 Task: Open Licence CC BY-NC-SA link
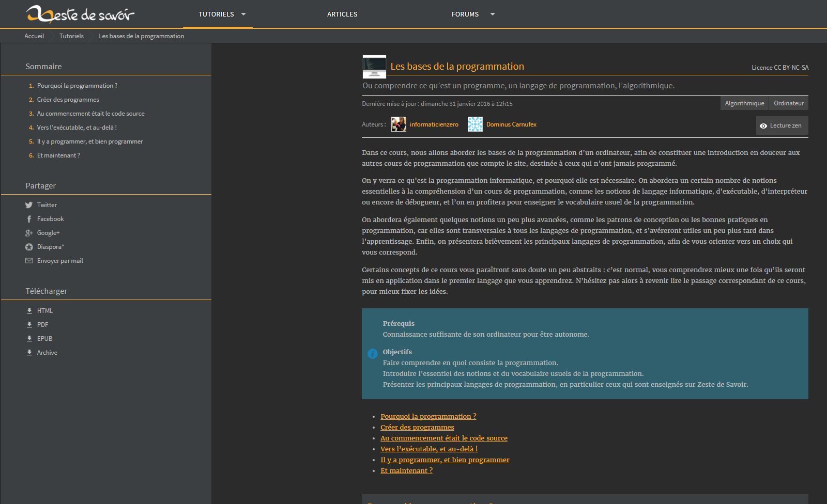tap(780, 68)
